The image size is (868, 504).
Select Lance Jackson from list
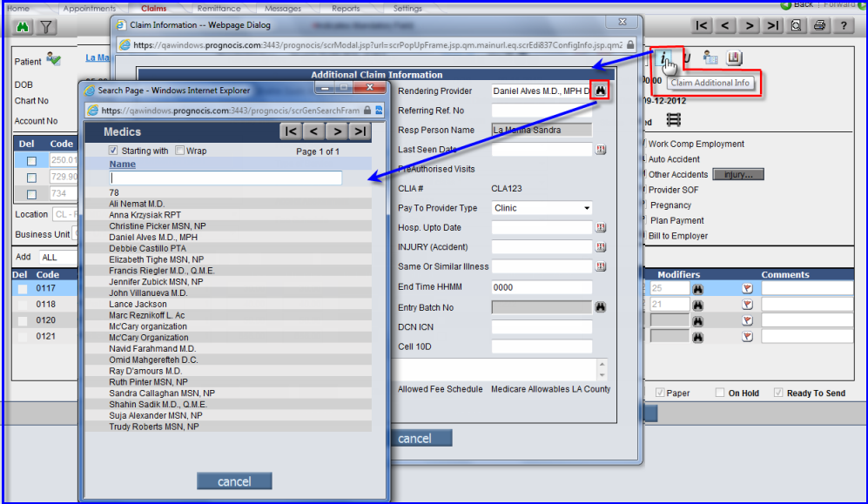coord(138,305)
